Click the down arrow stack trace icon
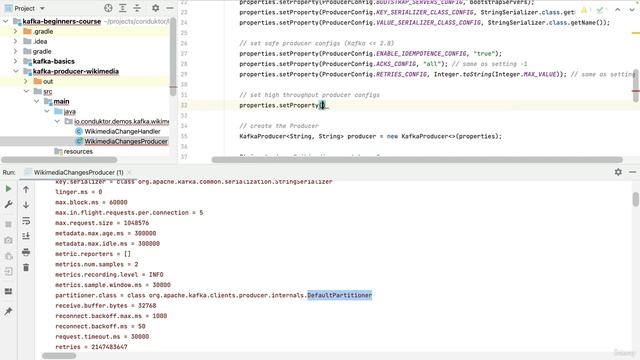Screen dimensions: 640x360 (26, 205)
